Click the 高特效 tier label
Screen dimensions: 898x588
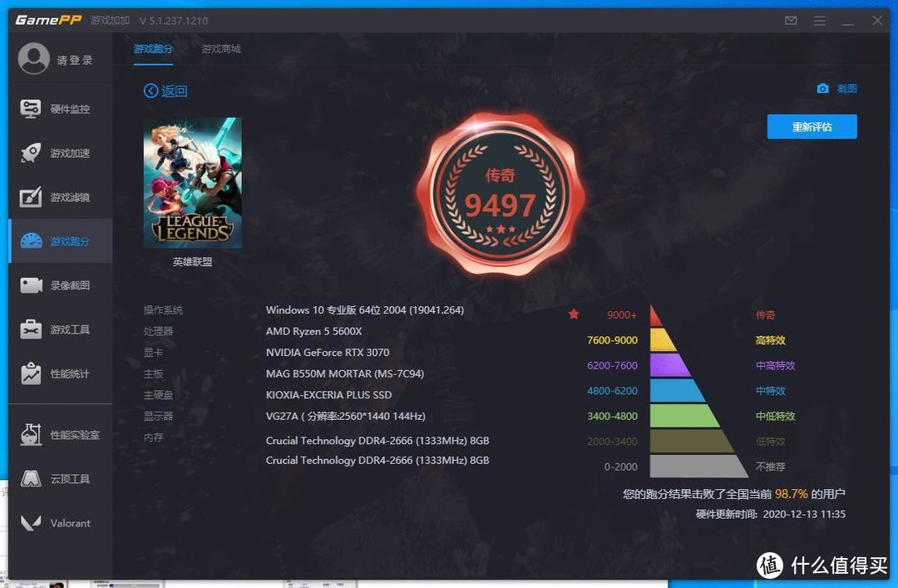click(x=770, y=340)
